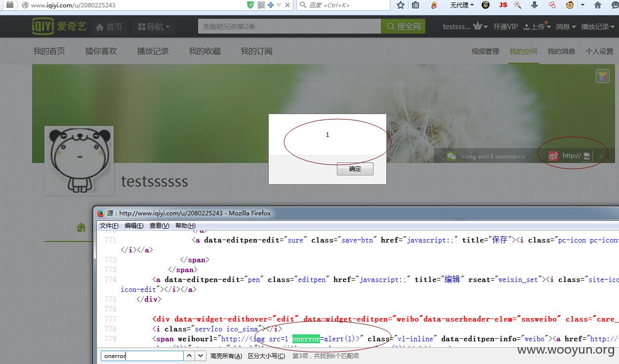Click the broken image after http://
This screenshot has width=619, height=364.
point(587,156)
